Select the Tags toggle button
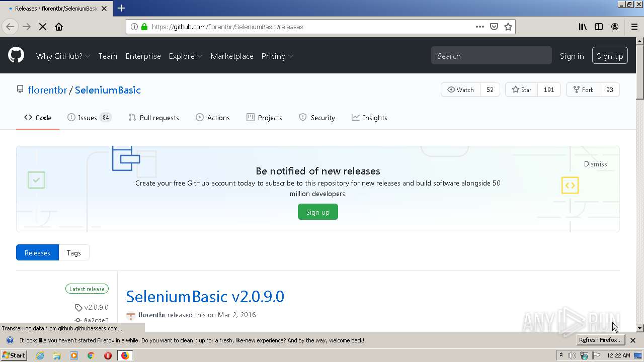 pos(74,253)
